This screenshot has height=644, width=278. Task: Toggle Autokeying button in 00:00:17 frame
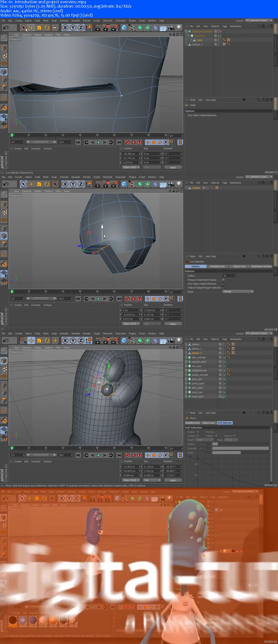tap(133, 142)
